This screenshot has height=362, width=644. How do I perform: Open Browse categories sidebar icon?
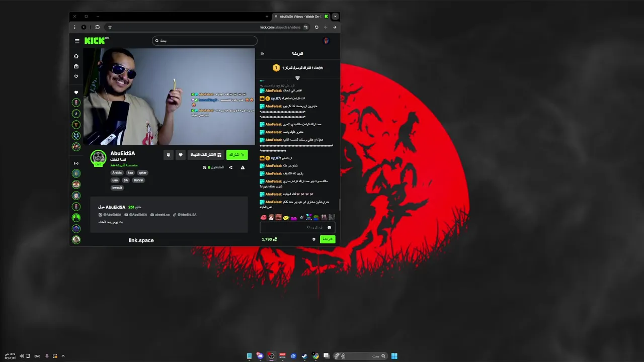point(76,66)
